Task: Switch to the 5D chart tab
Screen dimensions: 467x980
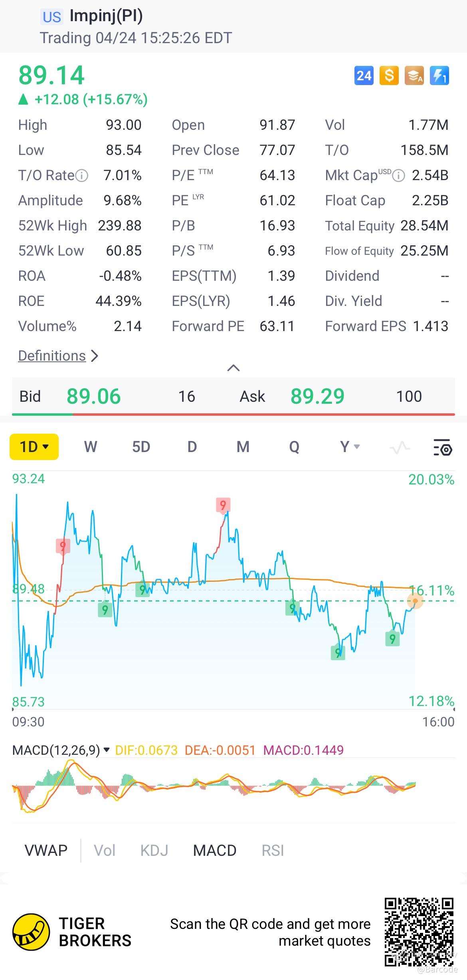Action: pyautogui.click(x=141, y=447)
